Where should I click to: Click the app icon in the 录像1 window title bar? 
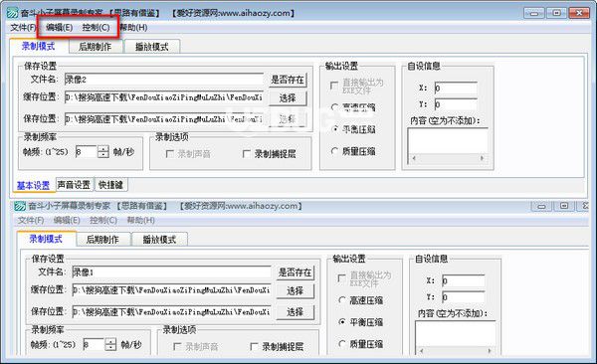click(x=20, y=206)
